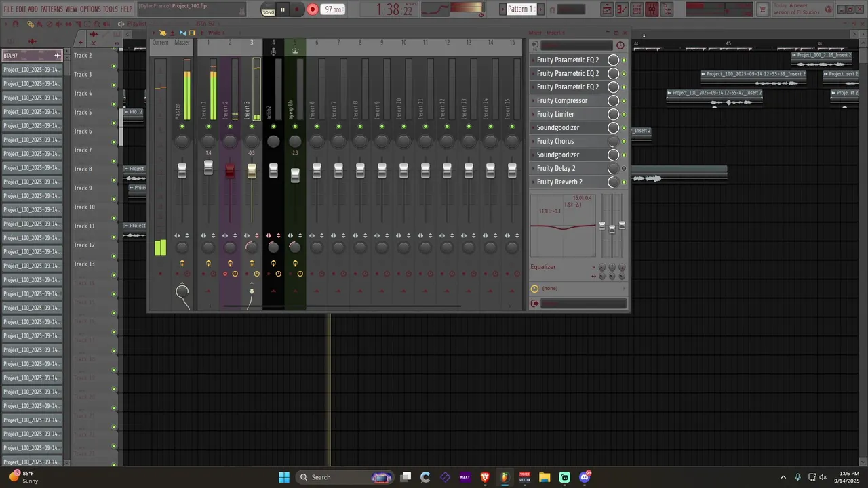This screenshot has width=868, height=488.
Task: Open Fruity Compressor slot arrow menu
Action: click(x=533, y=100)
